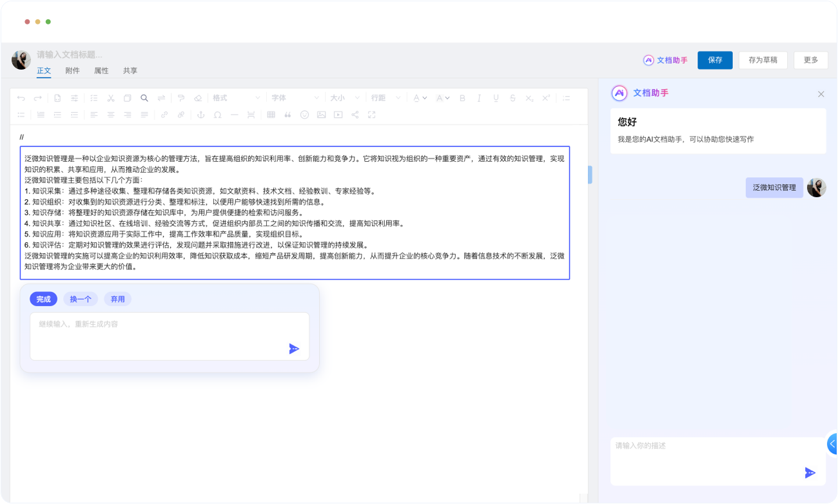Click 换一个 to regenerate the content
This screenshot has height=504, width=838.
pyautogui.click(x=81, y=299)
